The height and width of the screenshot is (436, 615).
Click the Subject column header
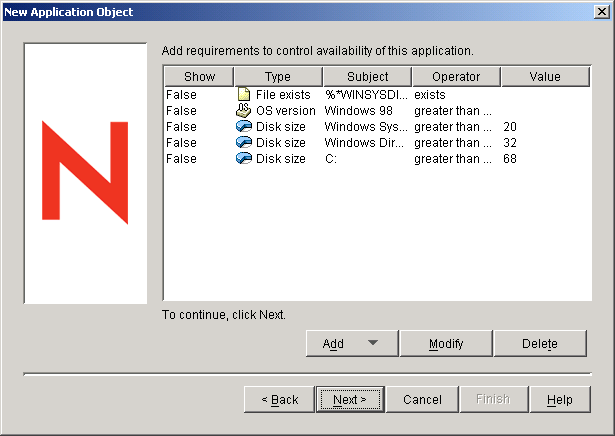[x=367, y=77]
